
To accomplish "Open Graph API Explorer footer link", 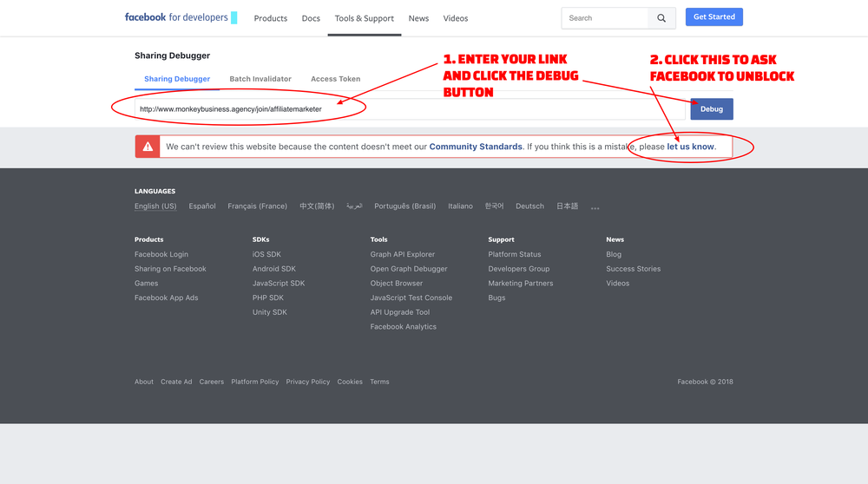I will click(402, 254).
